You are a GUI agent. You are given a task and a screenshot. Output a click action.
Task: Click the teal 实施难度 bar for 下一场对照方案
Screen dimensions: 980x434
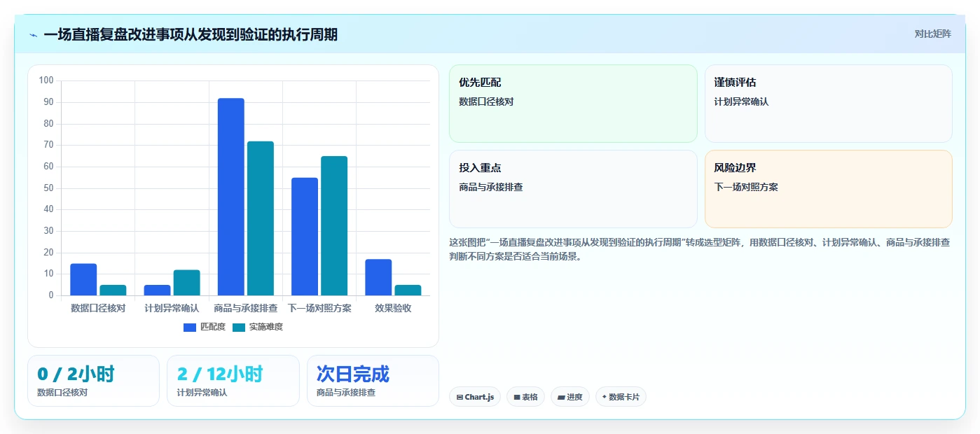point(334,226)
